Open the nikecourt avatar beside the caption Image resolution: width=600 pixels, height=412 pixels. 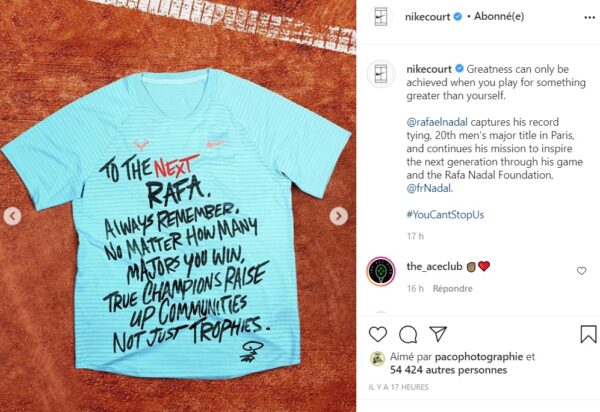[381, 74]
